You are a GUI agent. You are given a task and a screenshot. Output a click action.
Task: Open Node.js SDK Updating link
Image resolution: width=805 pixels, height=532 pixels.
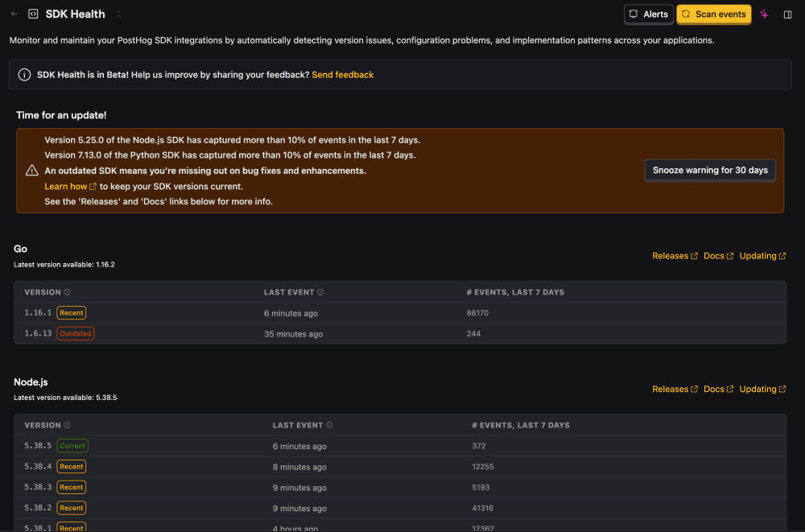tap(762, 389)
